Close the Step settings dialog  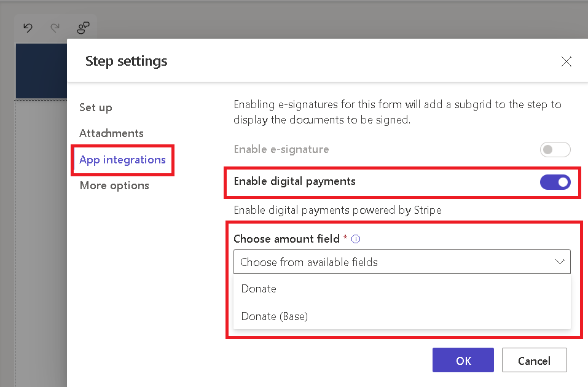point(566,61)
